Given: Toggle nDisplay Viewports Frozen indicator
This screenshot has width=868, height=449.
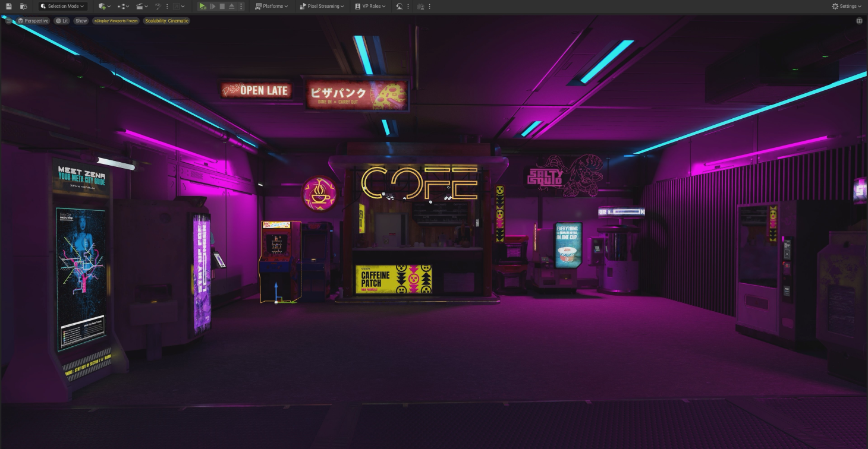Looking at the screenshot, I should (116, 21).
